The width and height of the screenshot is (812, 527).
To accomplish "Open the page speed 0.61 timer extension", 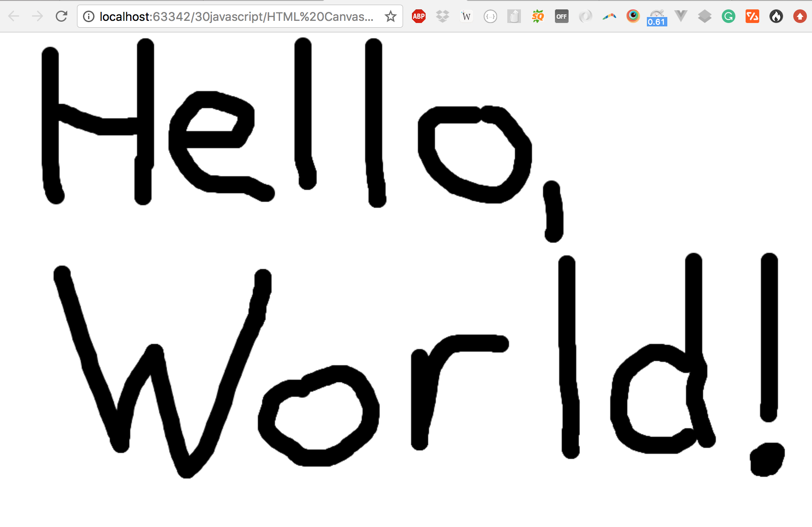I will point(657,17).
